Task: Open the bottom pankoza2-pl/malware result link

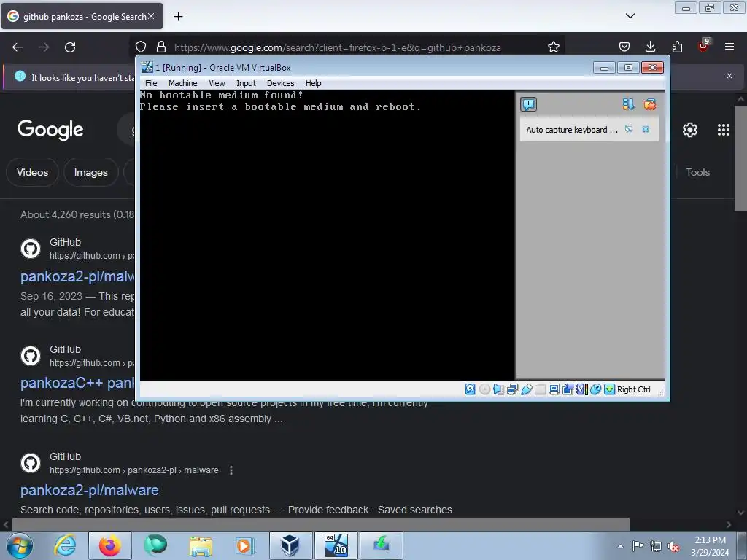Action: point(90,490)
